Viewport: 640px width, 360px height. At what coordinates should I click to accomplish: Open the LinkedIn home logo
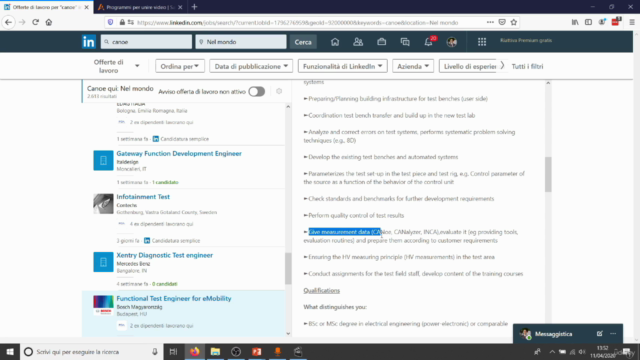click(89, 42)
